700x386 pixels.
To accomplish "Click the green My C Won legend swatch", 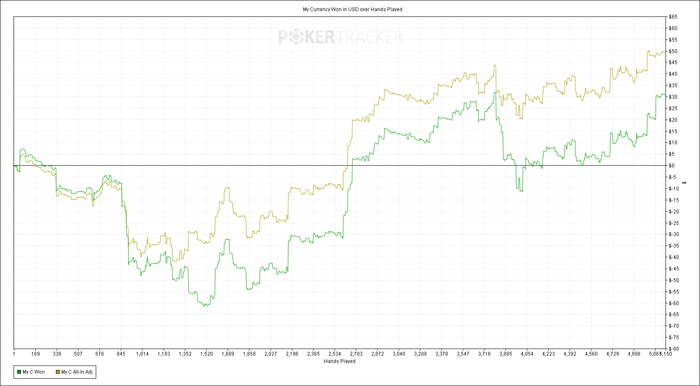I will [19, 371].
